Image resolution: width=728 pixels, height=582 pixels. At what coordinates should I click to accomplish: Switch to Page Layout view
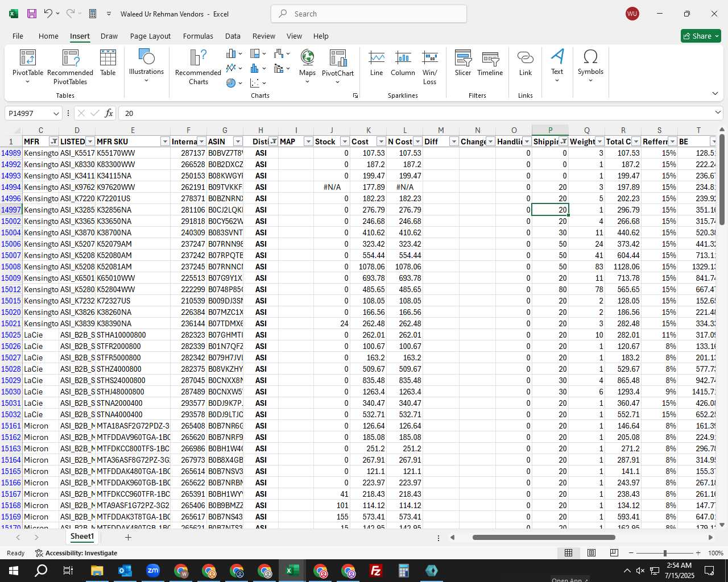point(591,553)
